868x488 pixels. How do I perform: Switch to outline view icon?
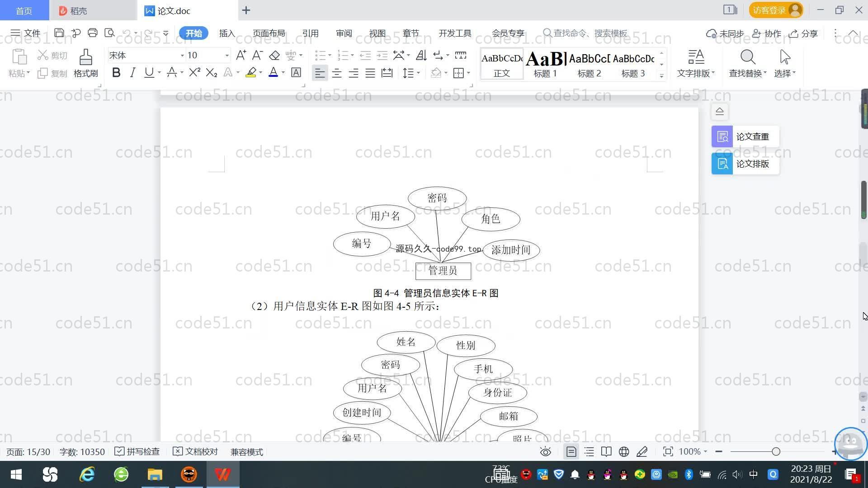tap(589, 452)
